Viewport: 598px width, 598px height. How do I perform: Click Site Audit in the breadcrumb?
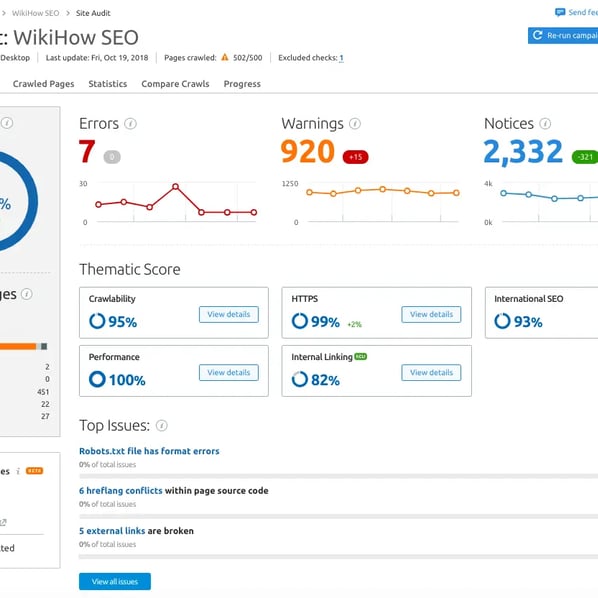tap(93, 13)
